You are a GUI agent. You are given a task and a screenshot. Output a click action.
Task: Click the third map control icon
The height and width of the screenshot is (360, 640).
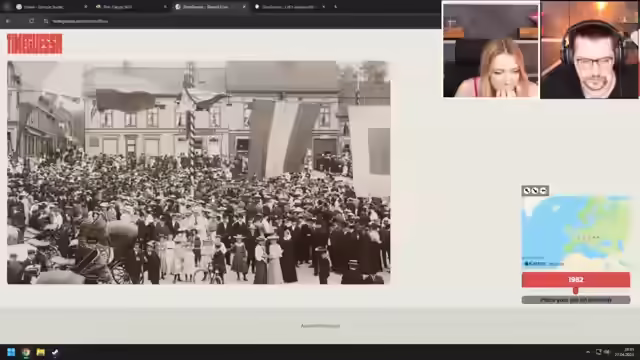point(543,191)
